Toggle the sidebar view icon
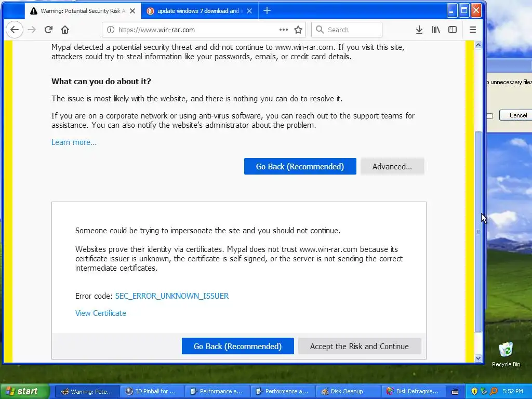The width and height of the screenshot is (532, 399). [453, 30]
